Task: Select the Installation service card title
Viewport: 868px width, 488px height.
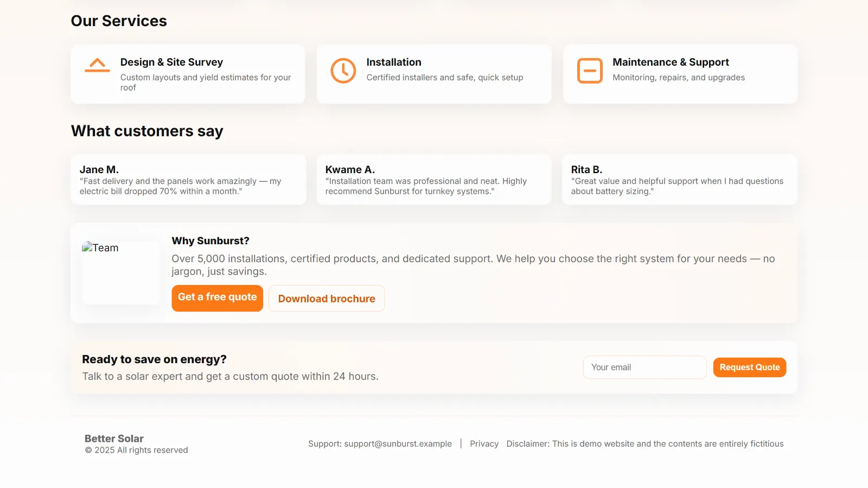Action: pos(394,62)
